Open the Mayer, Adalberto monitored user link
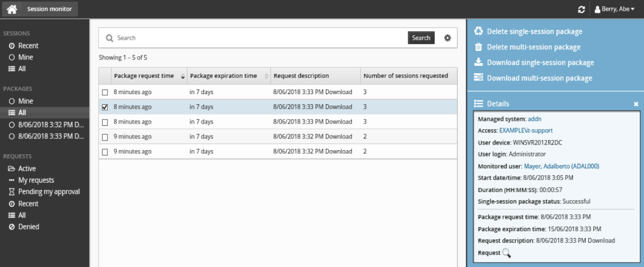 coord(561,166)
